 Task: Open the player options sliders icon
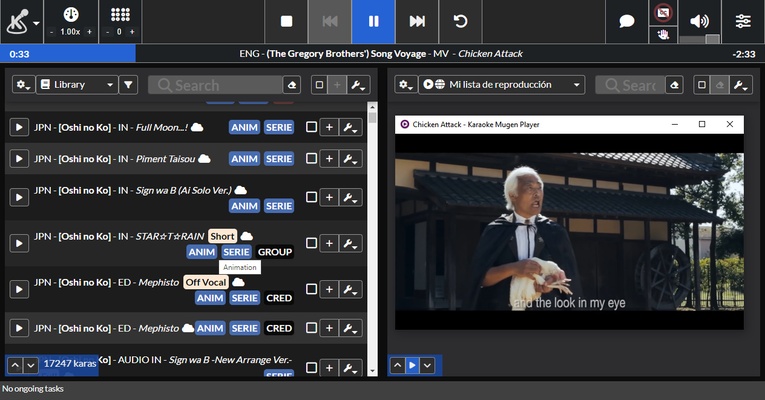click(x=743, y=21)
